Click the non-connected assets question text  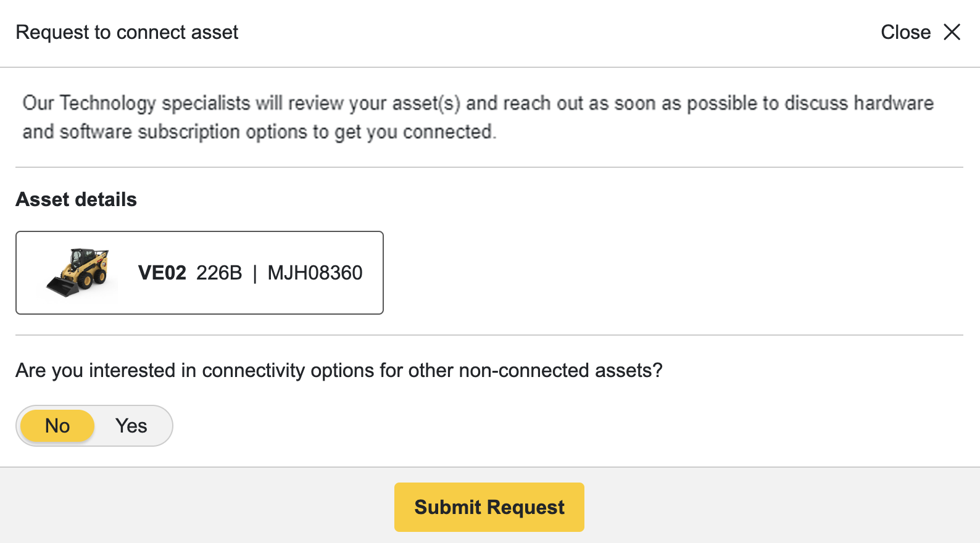pyautogui.click(x=339, y=370)
